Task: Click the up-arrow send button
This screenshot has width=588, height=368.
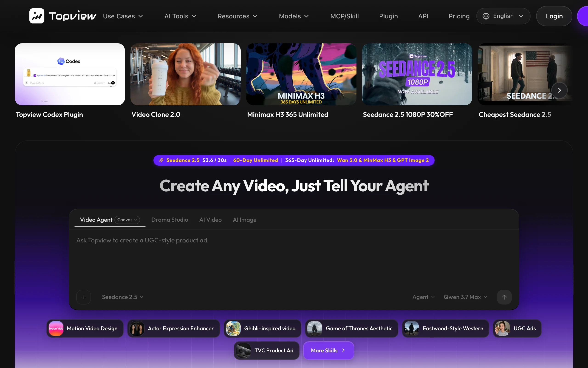Action: click(x=504, y=297)
